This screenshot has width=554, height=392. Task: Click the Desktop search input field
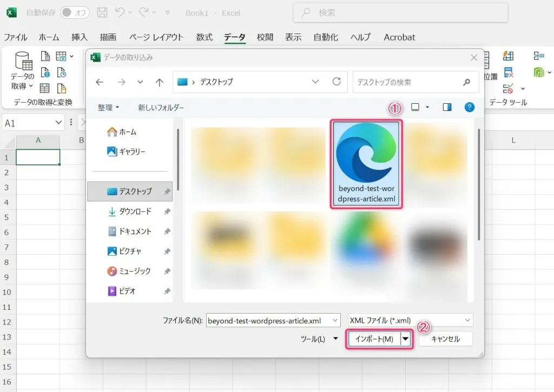point(406,82)
